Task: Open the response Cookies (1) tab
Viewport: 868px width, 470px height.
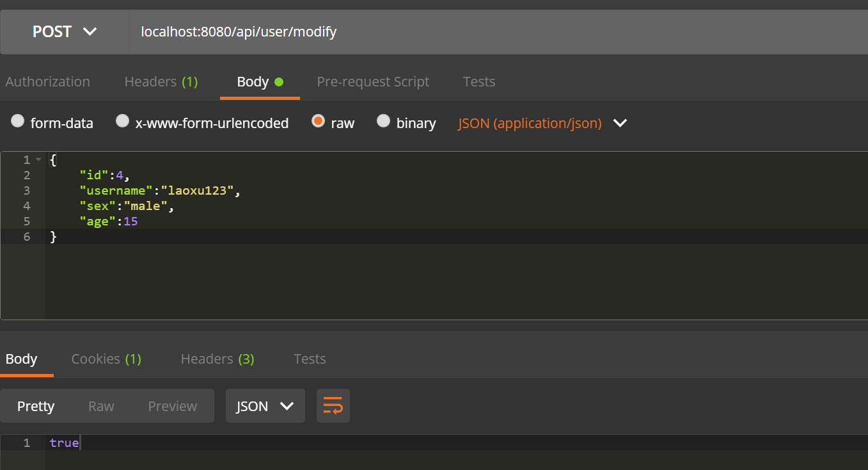Action: click(x=106, y=359)
